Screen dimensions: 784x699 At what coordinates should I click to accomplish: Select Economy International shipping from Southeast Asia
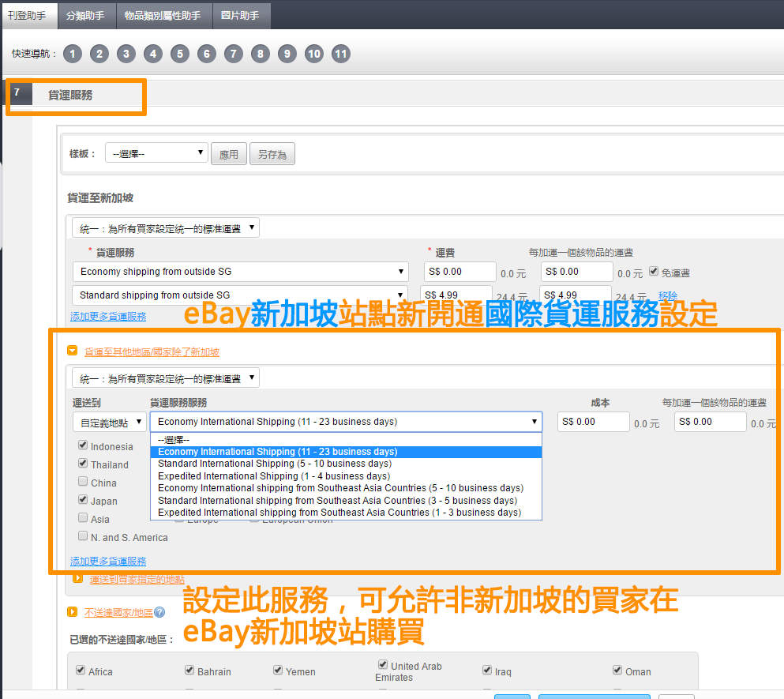[346, 488]
